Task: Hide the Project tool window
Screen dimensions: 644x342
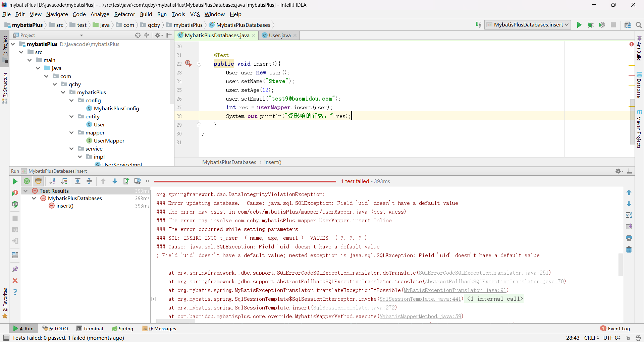Action: [169, 35]
